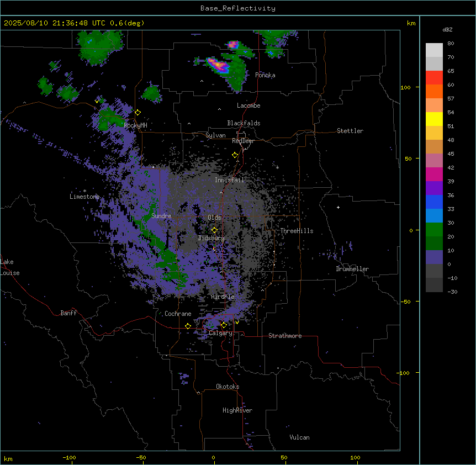Click the Ponoka city label
This screenshot has width=476, height=465.
coord(265,75)
